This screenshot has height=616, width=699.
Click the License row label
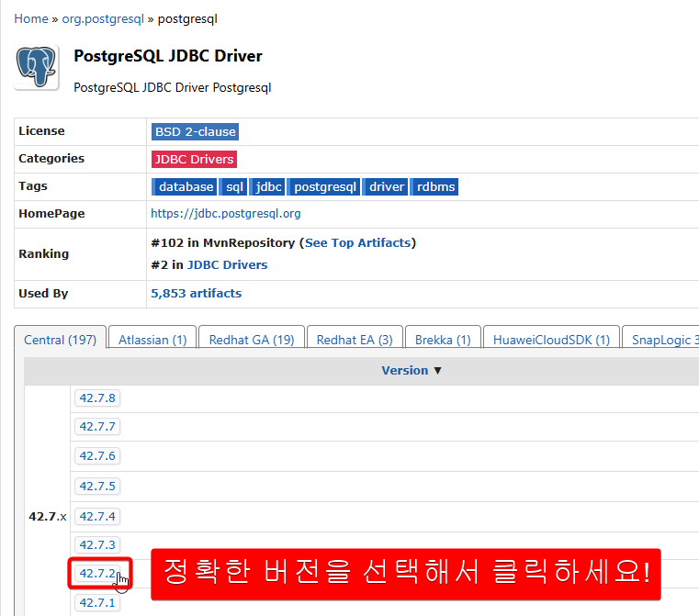(41, 131)
